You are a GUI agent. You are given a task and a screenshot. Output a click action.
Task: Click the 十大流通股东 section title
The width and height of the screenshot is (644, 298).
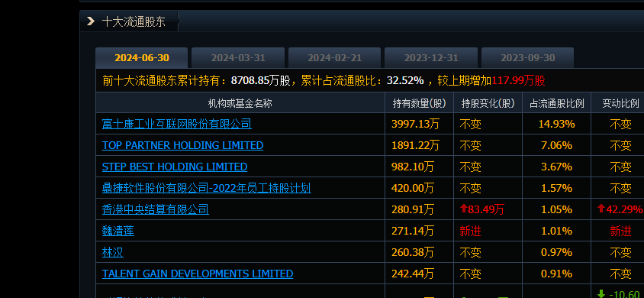pyautogui.click(x=134, y=22)
